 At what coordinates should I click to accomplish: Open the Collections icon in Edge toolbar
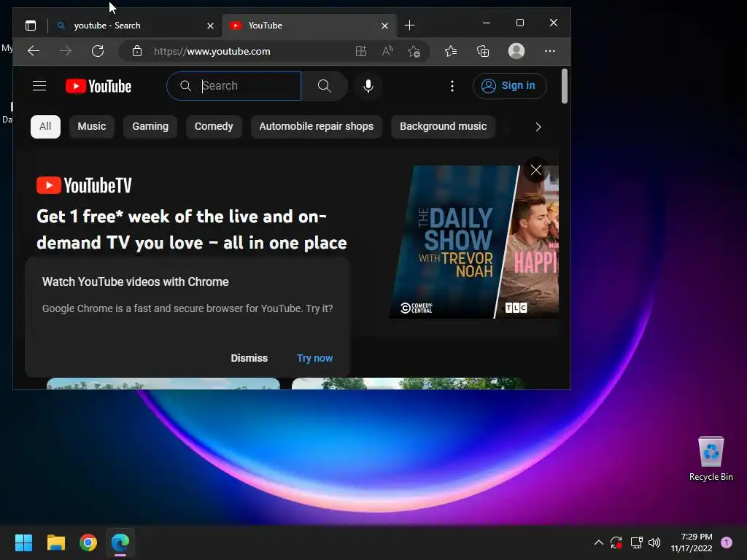pos(483,51)
